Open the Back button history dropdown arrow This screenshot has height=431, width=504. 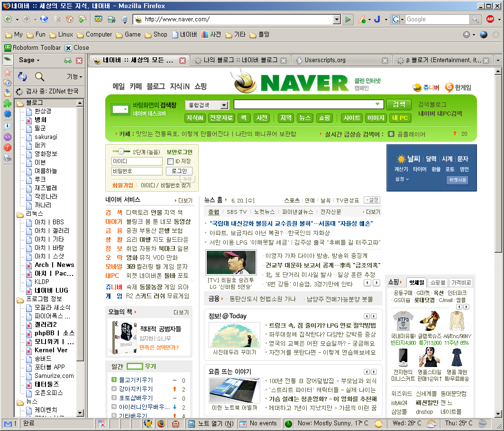click(17, 19)
